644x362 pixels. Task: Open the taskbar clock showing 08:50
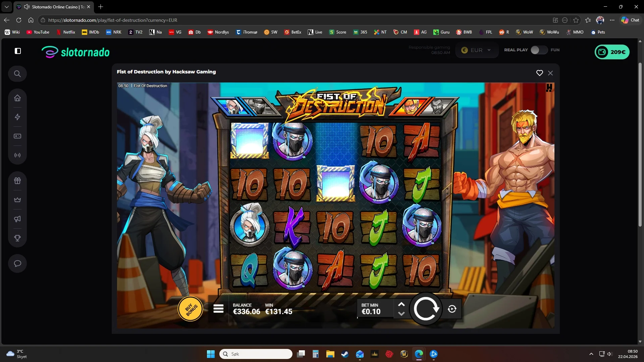[x=628, y=354]
